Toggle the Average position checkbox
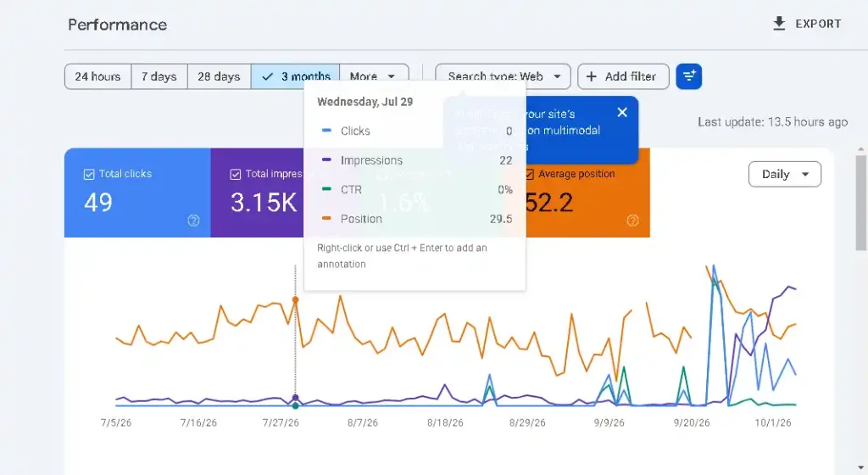868x475 pixels. (x=529, y=175)
